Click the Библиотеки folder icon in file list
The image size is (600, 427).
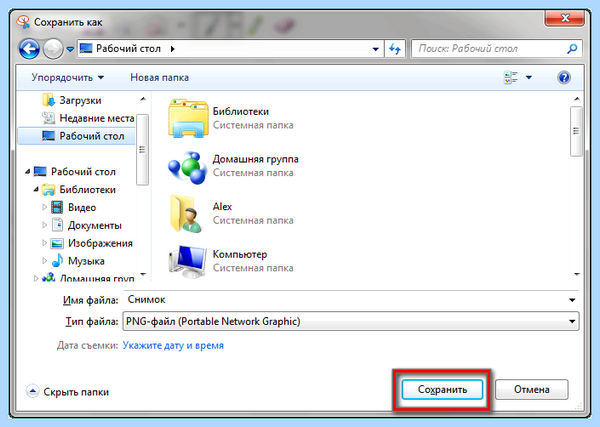tap(188, 118)
